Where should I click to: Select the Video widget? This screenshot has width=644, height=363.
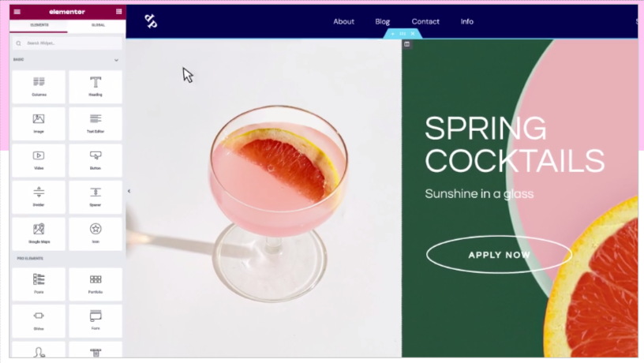coord(39,160)
